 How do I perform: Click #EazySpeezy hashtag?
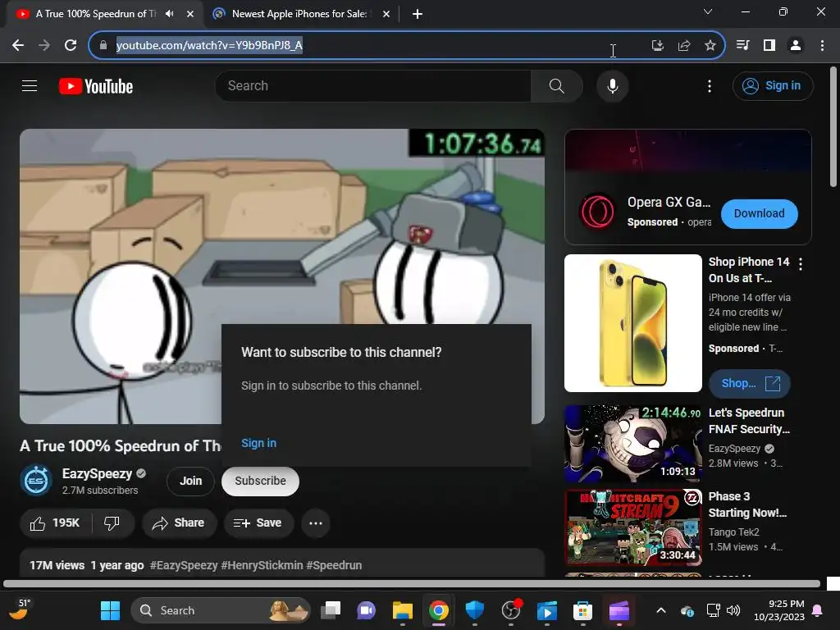[x=184, y=565]
